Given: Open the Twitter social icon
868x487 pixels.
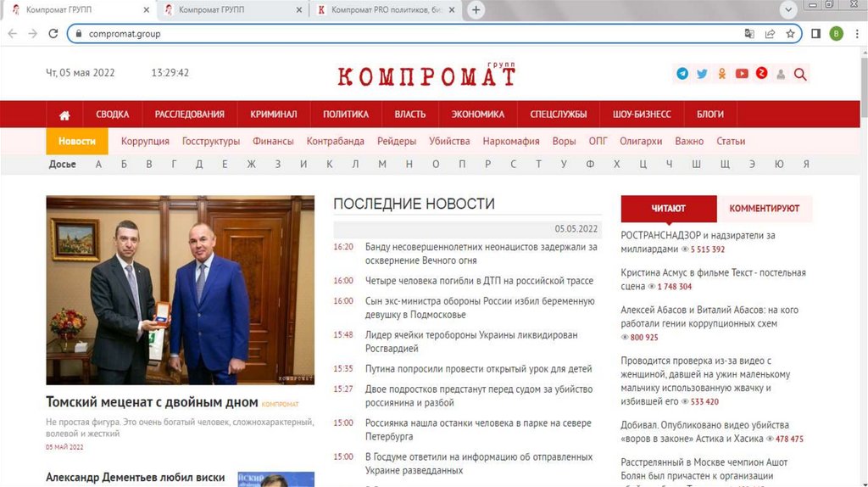Looking at the screenshot, I should click(x=702, y=74).
